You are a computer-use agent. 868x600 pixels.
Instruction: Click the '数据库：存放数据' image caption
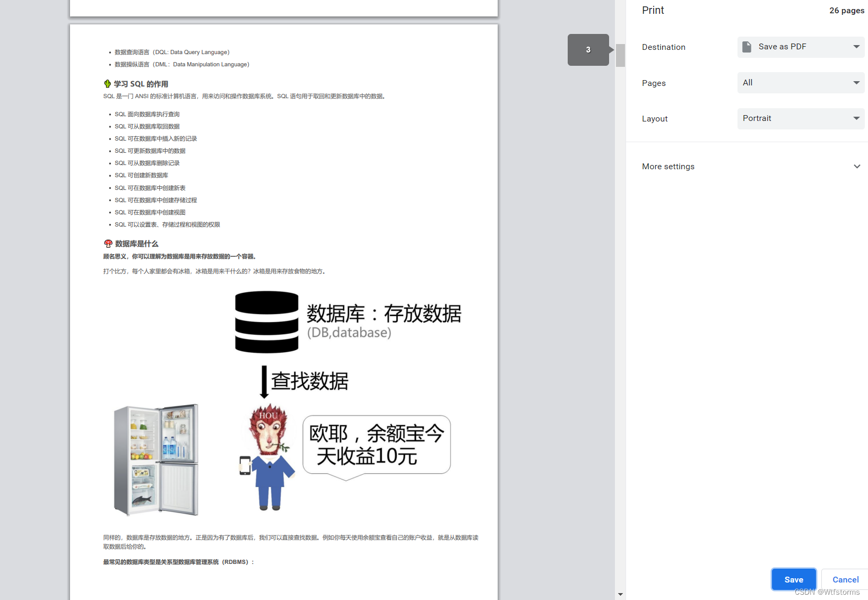pyautogui.click(x=384, y=314)
